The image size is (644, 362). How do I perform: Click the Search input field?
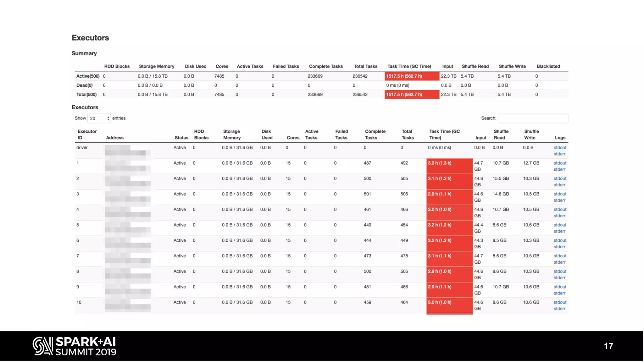(533, 118)
